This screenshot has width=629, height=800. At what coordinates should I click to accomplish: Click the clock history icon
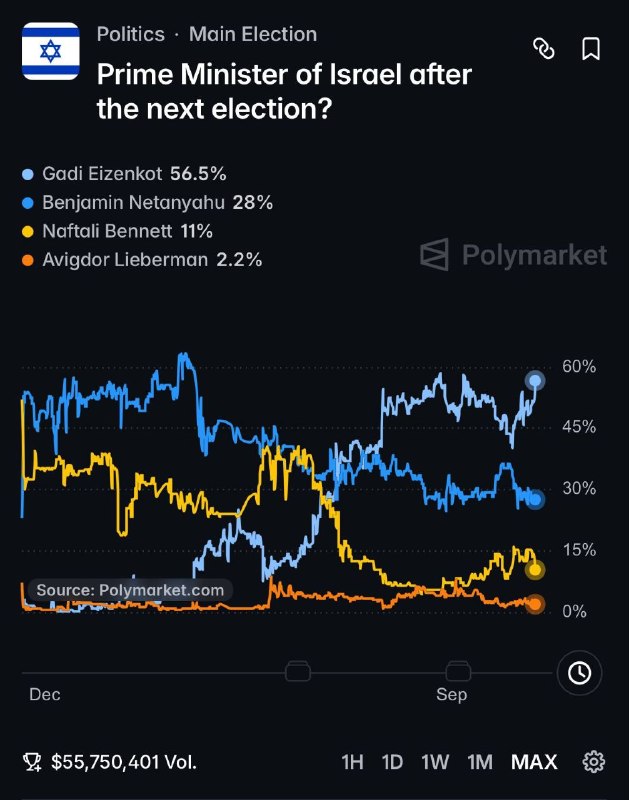[x=580, y=673]
